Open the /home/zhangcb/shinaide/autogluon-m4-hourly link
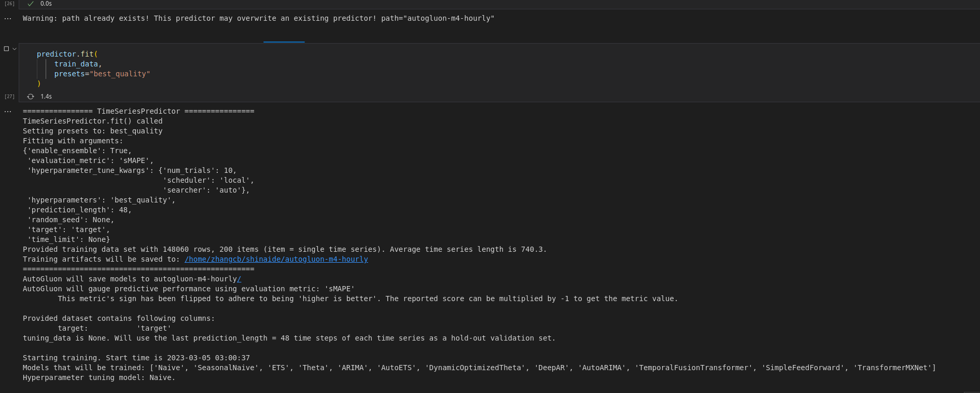Viewport: 980px width, 393px height. coord(276,259)
